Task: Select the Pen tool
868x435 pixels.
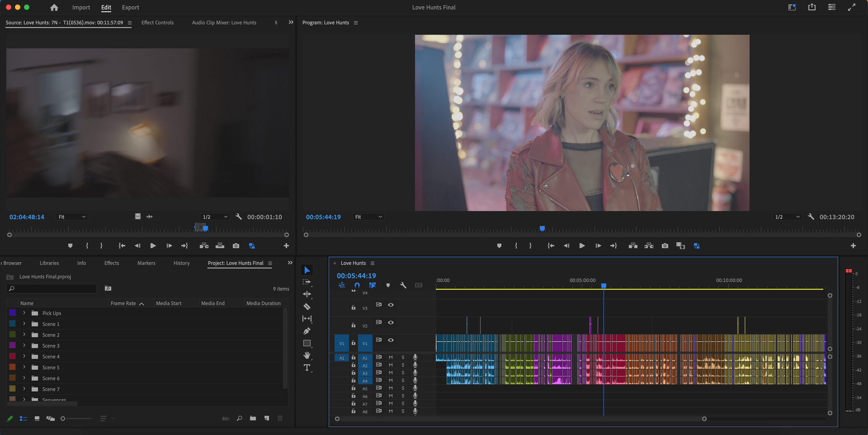Action: pyautogui.click(x=307, y=331)
